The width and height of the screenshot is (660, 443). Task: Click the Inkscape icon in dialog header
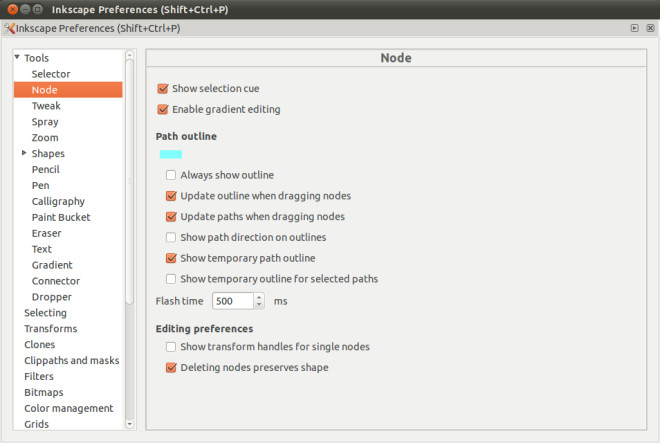click(9, 28)
